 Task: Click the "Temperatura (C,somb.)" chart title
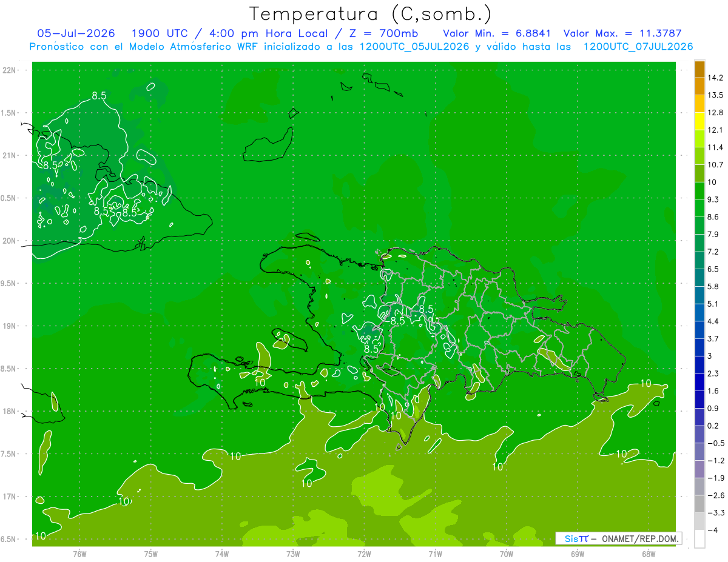[x=370, y=14]
